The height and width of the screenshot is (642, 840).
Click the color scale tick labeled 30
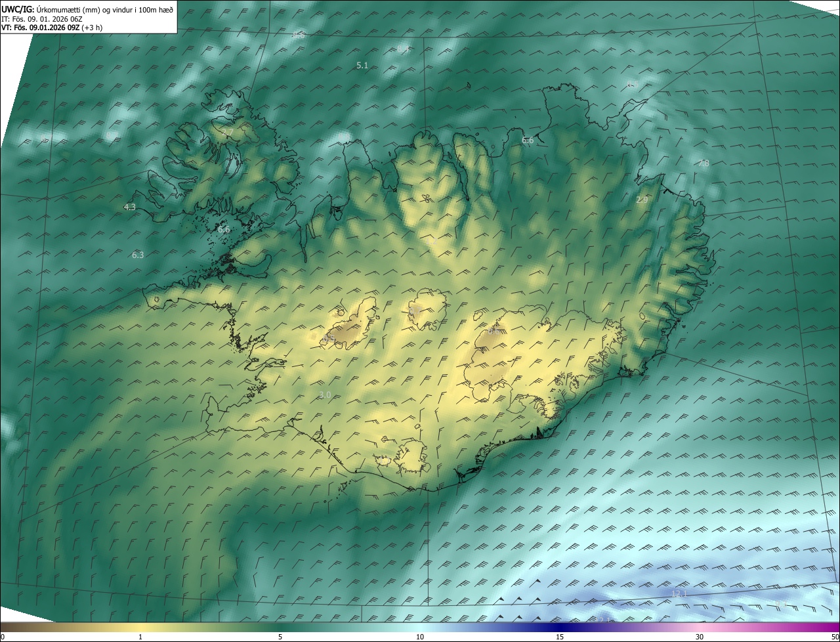tap(700, 637)
